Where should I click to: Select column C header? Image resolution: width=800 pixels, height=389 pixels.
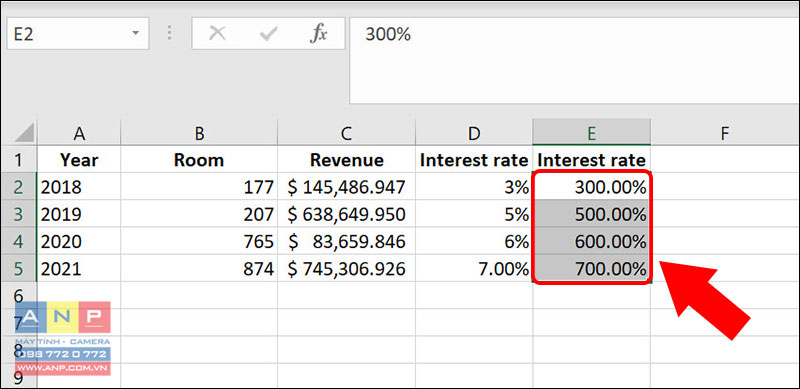coord(346,133)
